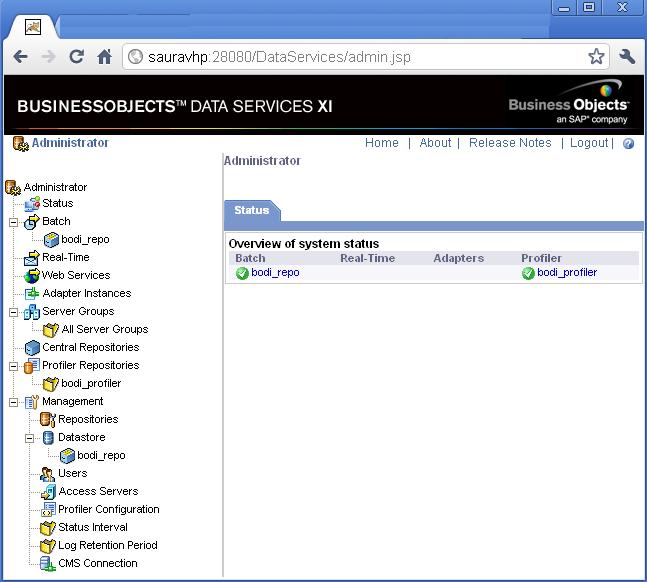Collapse the Batch tree node
The image size is (647, 582).
click(x=14, y=222)
